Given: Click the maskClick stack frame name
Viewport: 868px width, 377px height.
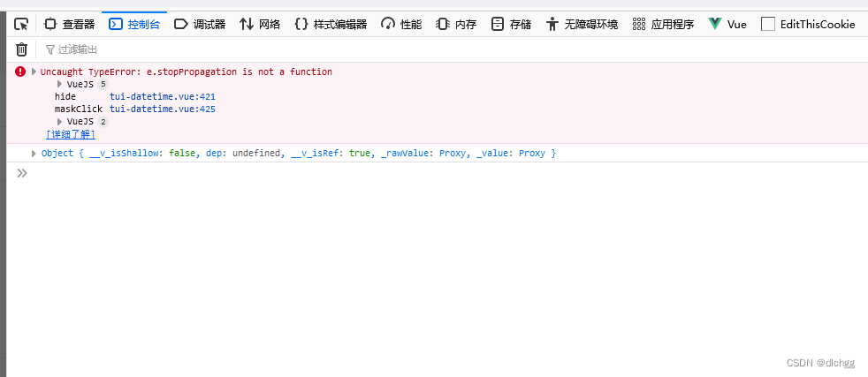Looking at the screenshot, I should 78,109.
